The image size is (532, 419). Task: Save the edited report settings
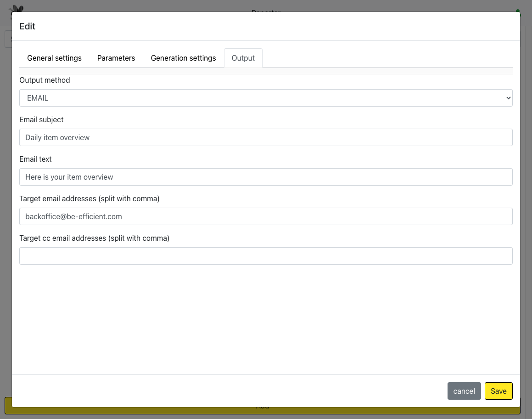click(498, 391)
